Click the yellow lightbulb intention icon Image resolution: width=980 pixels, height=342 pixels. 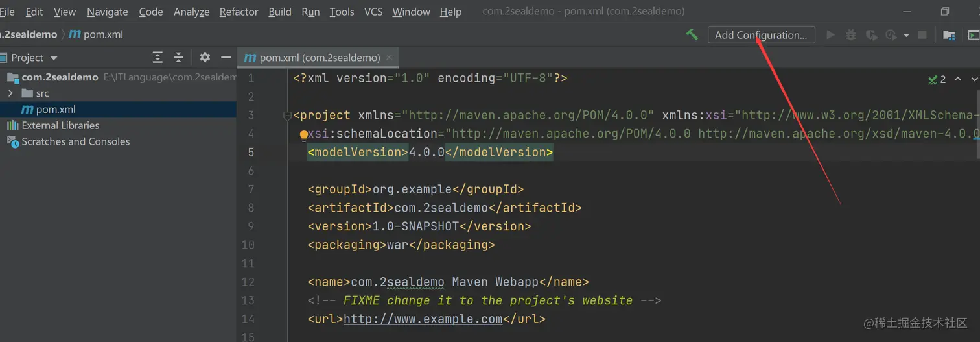303,136
